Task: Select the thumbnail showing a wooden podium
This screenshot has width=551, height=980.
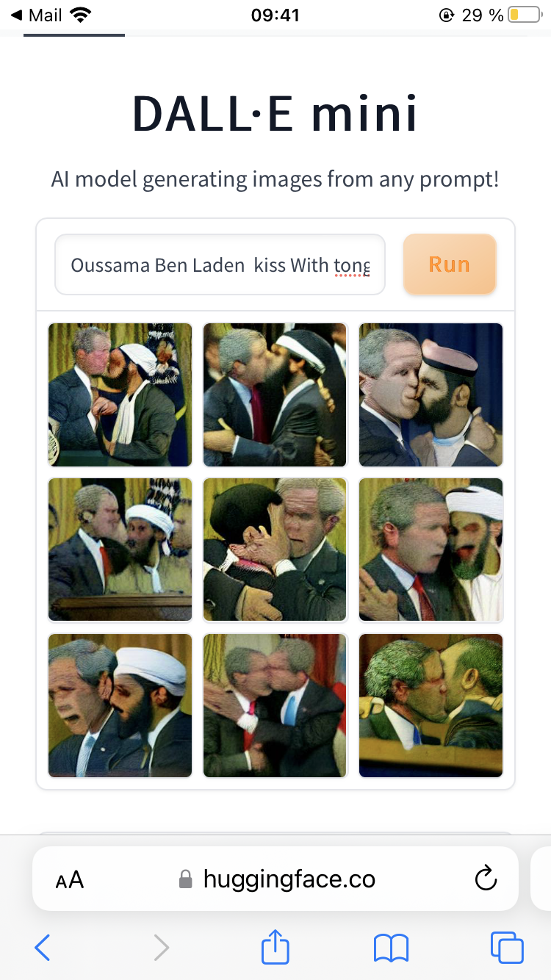Action: [x=120, y=550]
